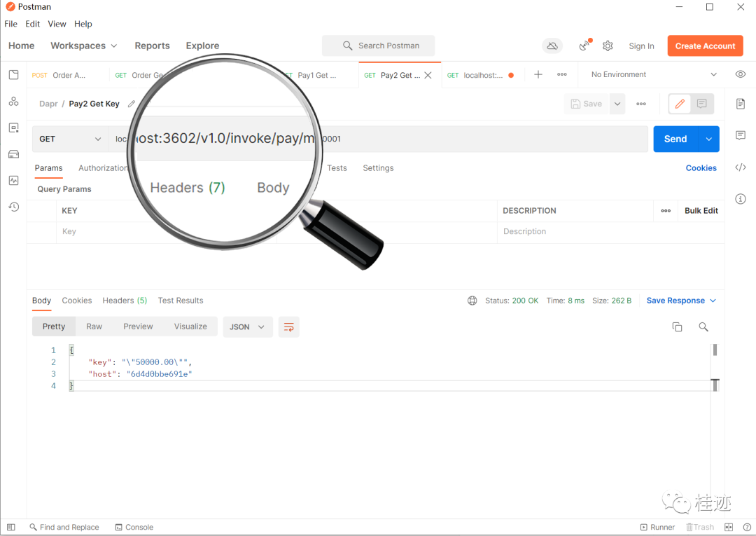
Task: Switch response view to Visualize
Action: coord(190,327)
